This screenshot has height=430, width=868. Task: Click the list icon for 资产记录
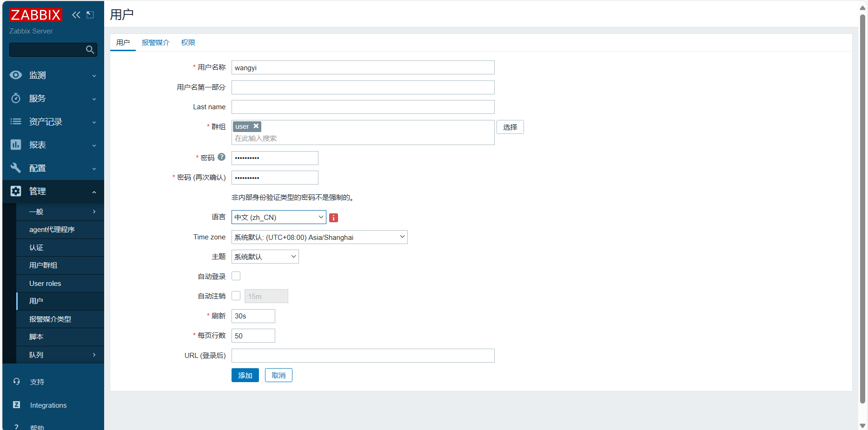click(x=16, y=121)
